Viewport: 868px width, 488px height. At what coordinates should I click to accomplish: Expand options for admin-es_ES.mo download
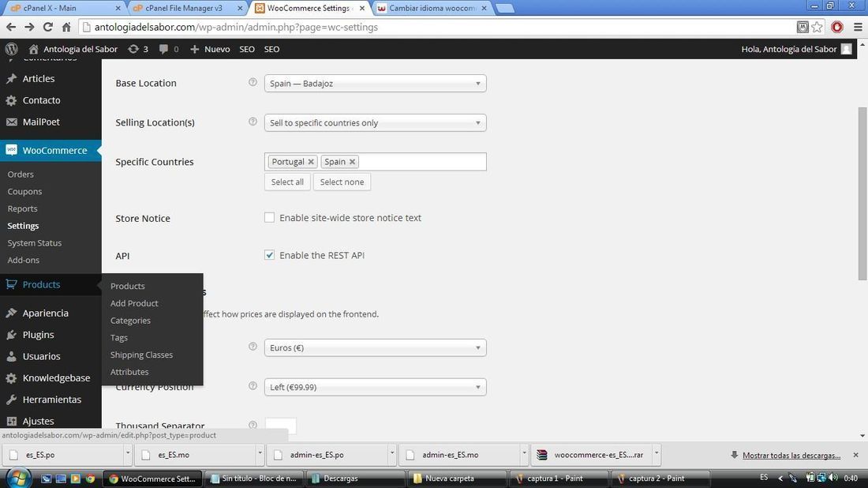coord(524,454)
